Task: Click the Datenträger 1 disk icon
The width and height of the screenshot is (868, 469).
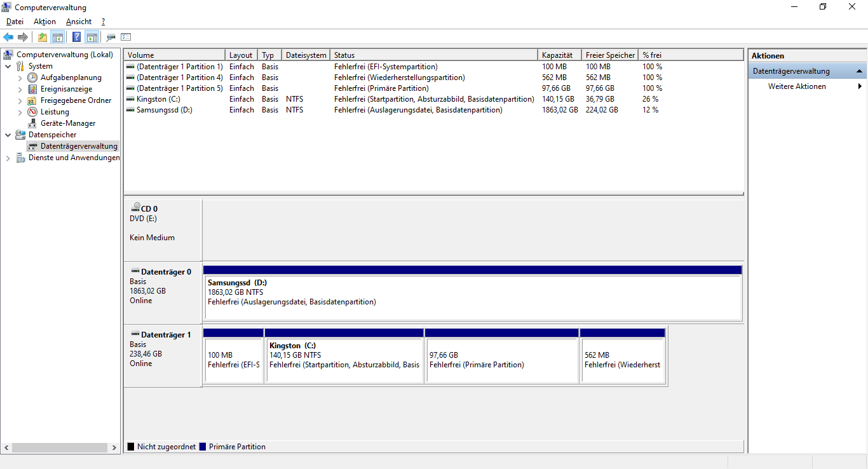Action: tap(135, 334)
